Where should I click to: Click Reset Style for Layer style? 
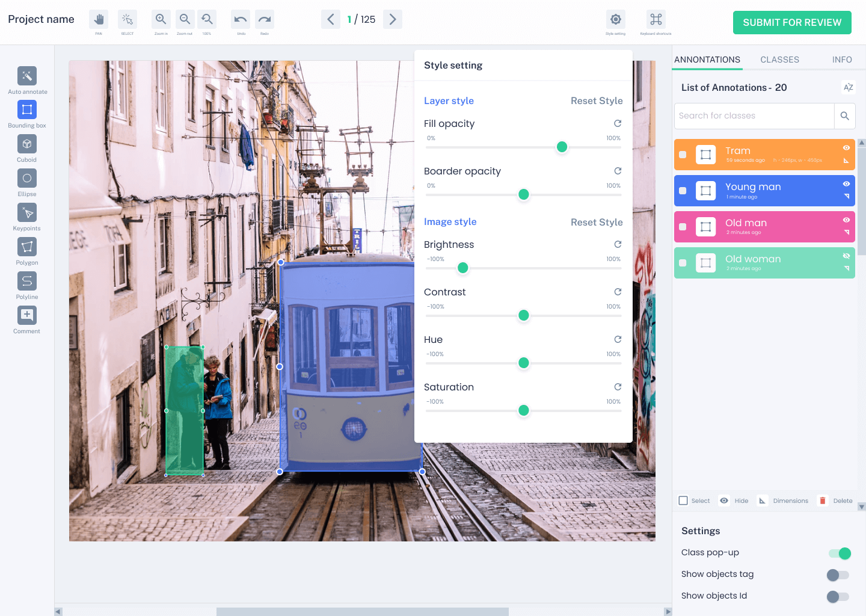coord(597,101)
